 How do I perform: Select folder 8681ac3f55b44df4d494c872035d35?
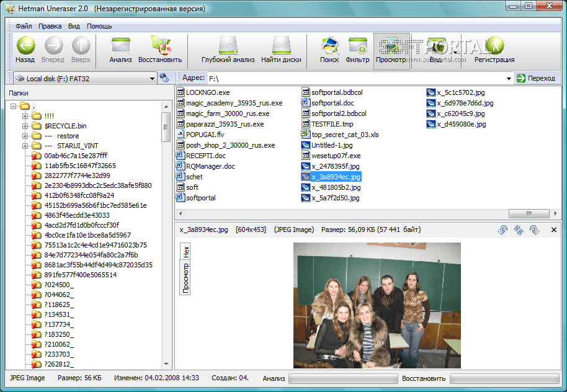92,265
